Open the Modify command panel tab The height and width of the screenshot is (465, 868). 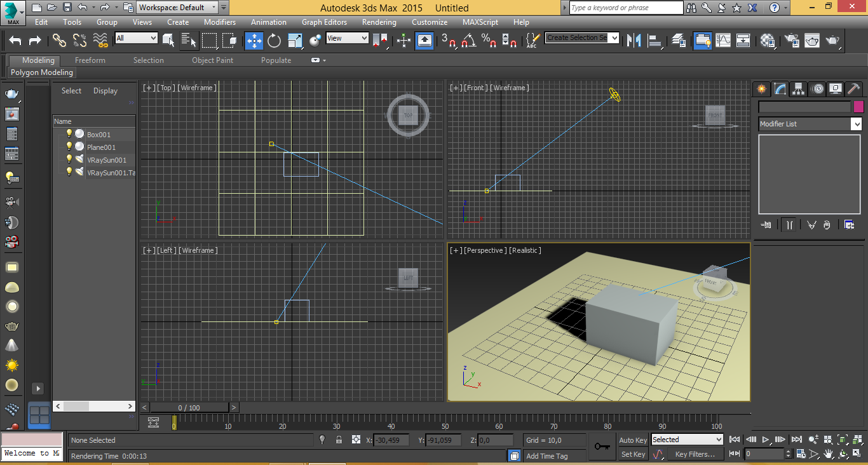pos(780,89)
